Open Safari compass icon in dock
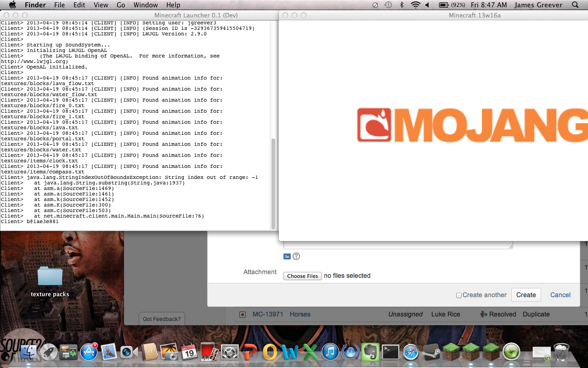588x368 pixels. point(411,352)
